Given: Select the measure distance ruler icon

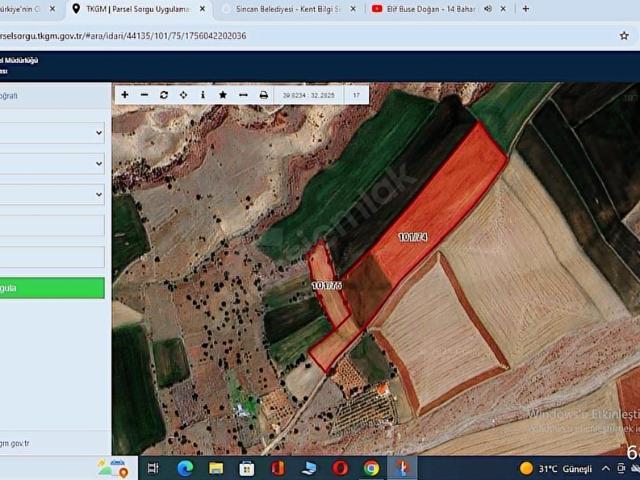Looking at the screenshot, I should pyautogui.click(x=243, y=95).
